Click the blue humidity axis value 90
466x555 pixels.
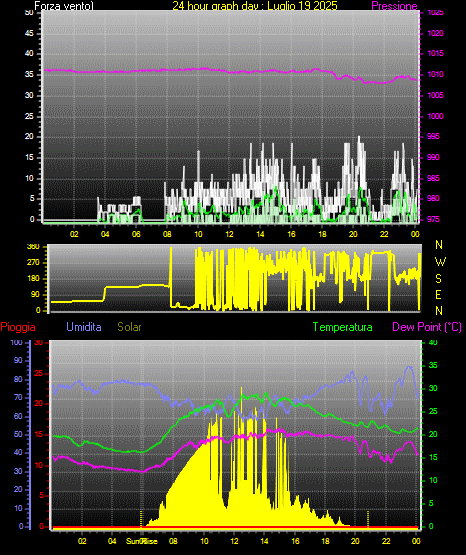click(18, 360)
